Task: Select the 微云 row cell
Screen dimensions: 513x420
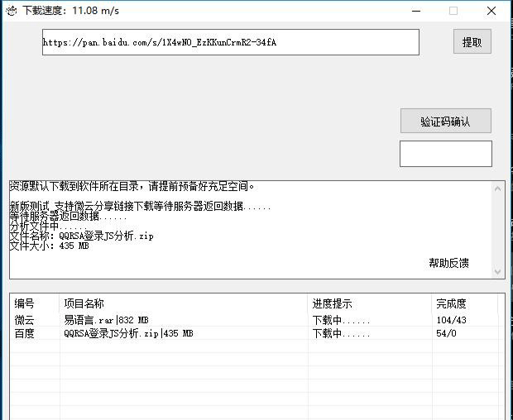Action: click(24, 320)
